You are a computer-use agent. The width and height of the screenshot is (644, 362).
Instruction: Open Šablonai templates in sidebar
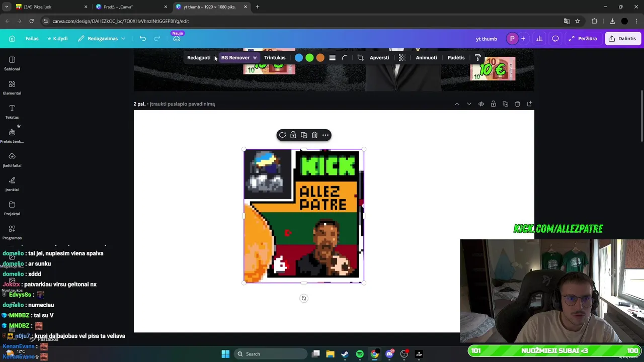pos(12,63)
